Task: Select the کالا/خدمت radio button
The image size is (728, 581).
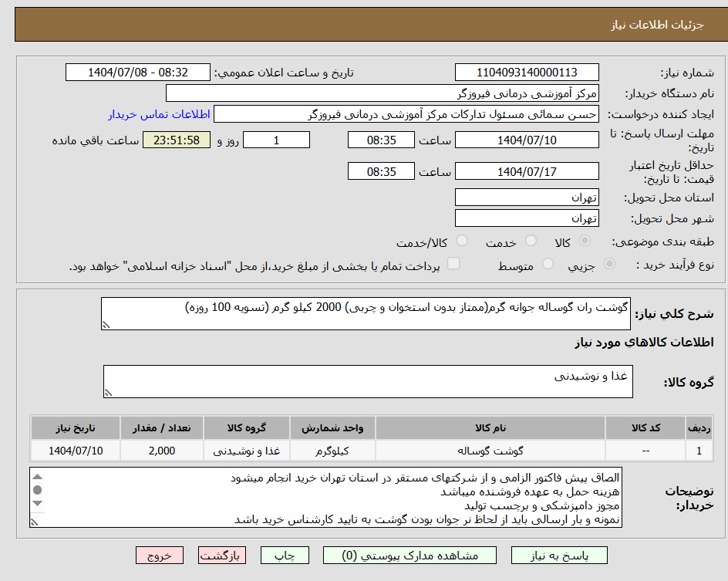Action: pyautogui.click(x=462, y=240)
